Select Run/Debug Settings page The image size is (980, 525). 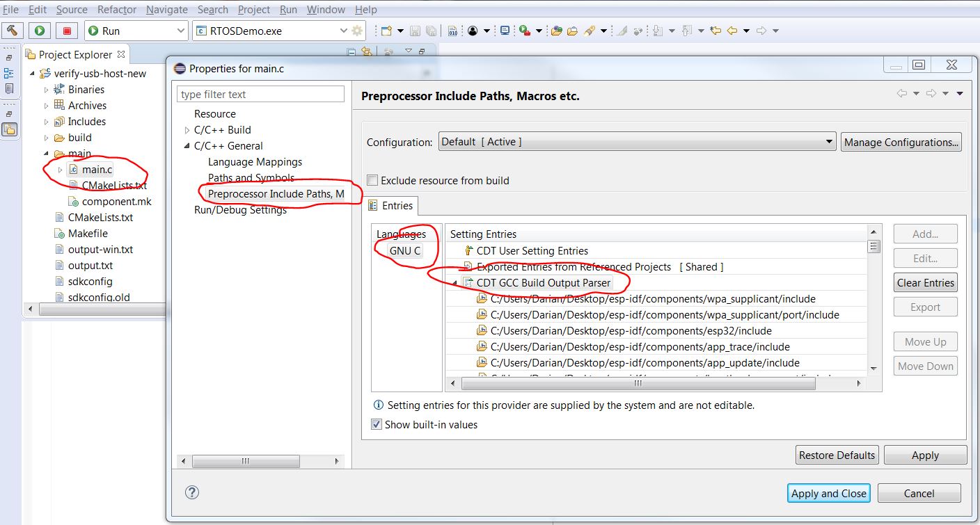click(240, 210)
